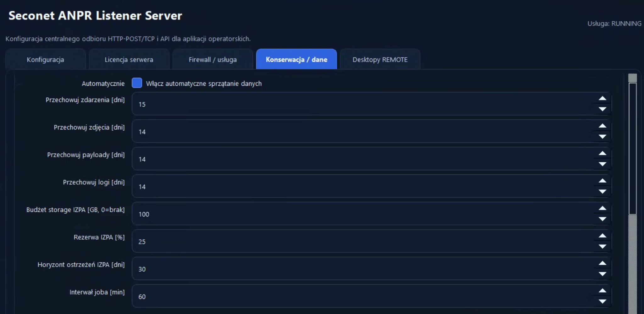The height and width of the screenshot is (314, 644).
Task: Click the Automatycznie label
Action: click(103, 84)
